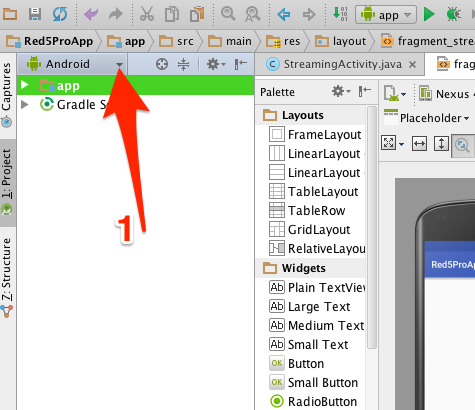Open the Z: Structure side tab
The image size is (475, 410).
pos(7,277)
